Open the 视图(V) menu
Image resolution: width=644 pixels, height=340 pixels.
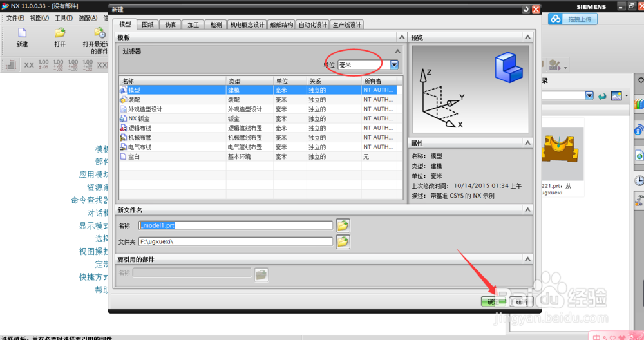tap(39, 18)
